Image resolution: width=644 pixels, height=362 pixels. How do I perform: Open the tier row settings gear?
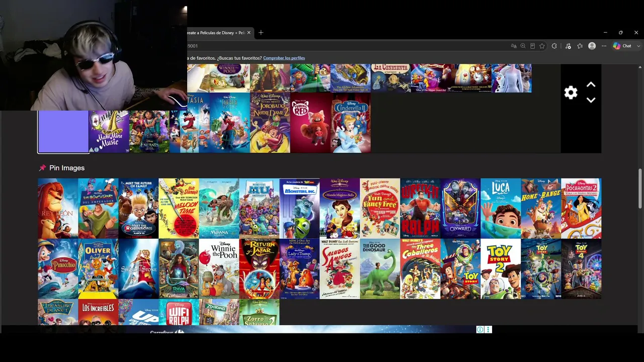point(571,93)
